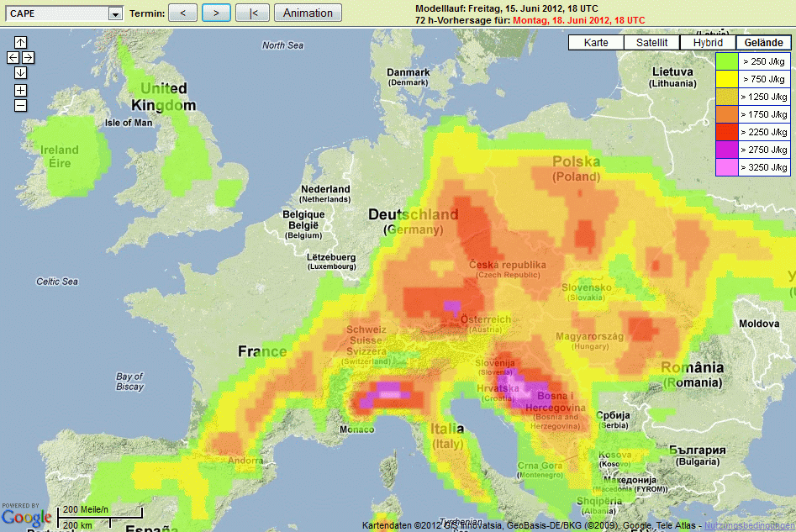This screenshot has height=532, width=796.
Task: Zoom in with the plus button
Action: (x=20, y=91)
